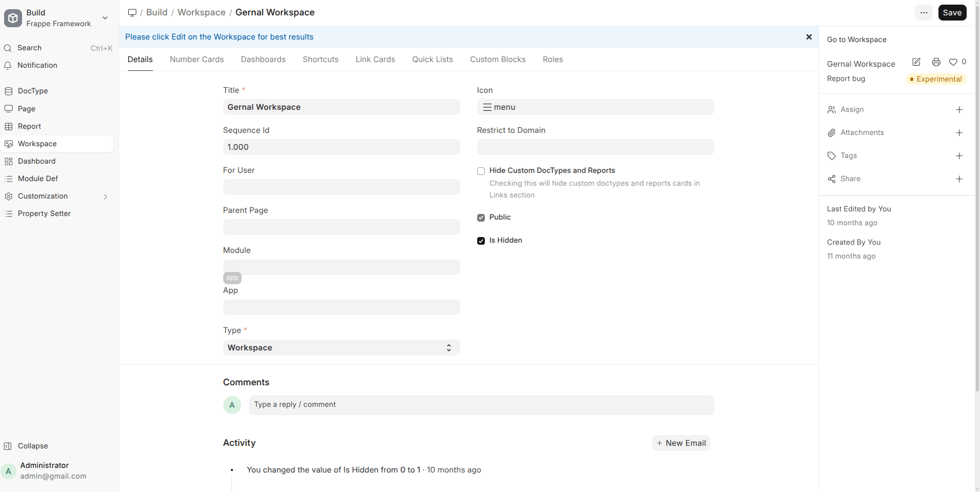Share the document via the Share plus icon

(x=959, y=179)
